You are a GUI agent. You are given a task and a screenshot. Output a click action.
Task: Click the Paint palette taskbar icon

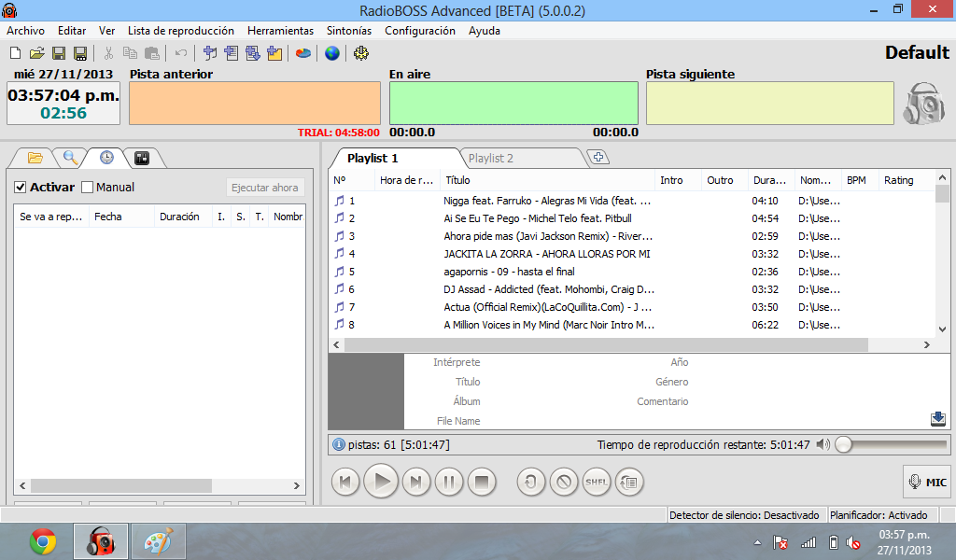tap(159, 541)
